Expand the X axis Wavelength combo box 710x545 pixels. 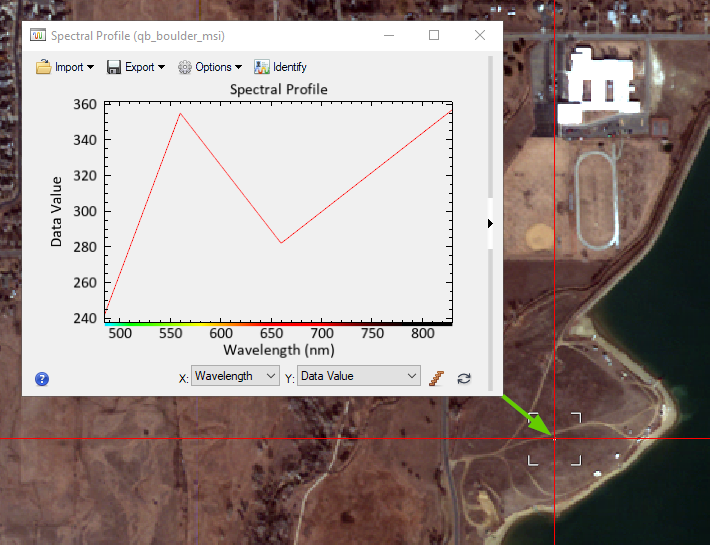click(235, 376)
